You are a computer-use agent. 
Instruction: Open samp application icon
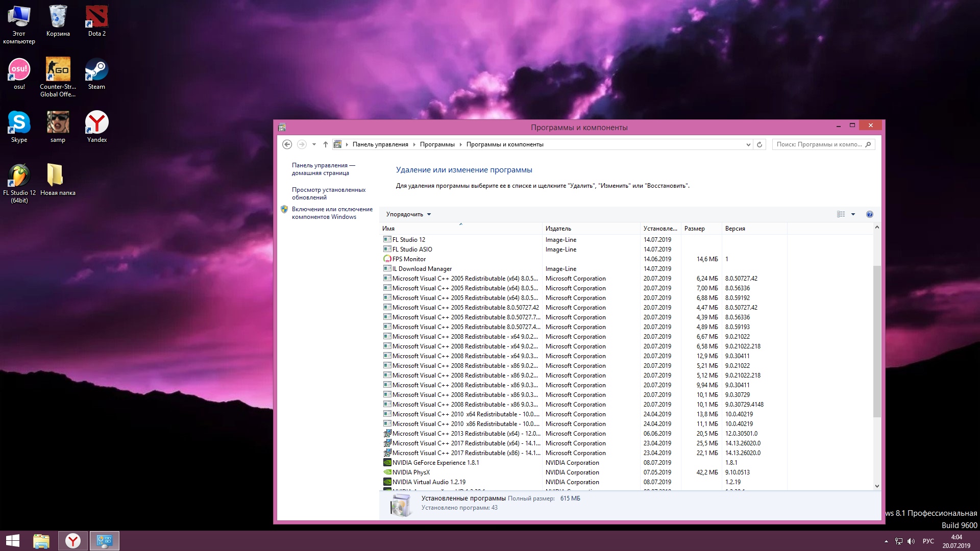[57, 122]
